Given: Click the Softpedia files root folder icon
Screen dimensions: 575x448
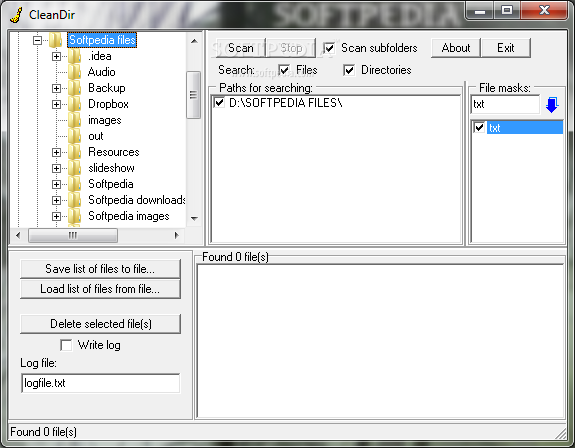Looking at the screenshot, I should pos(56,40).
